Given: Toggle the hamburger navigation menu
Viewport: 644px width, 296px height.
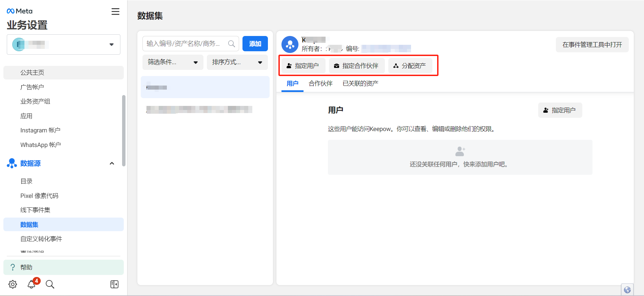Looking at the screenshot, I should point(115,12).
